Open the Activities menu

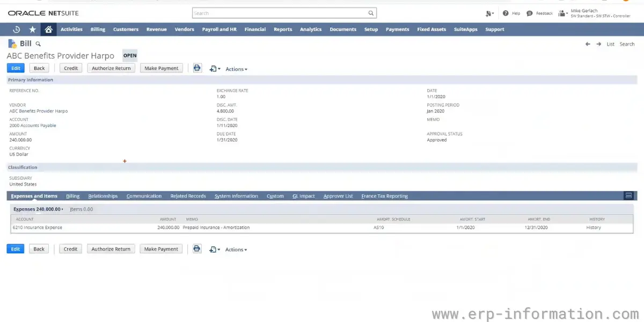coord(71,30)
